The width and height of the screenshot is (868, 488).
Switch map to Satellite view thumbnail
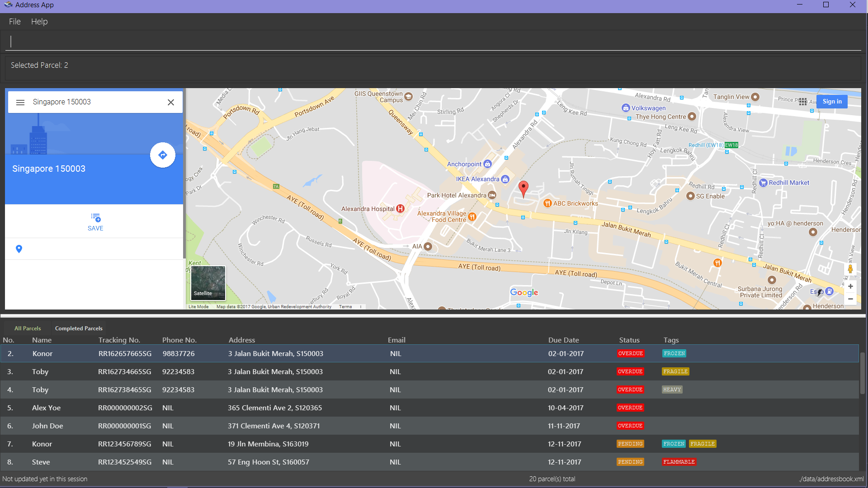208,283
